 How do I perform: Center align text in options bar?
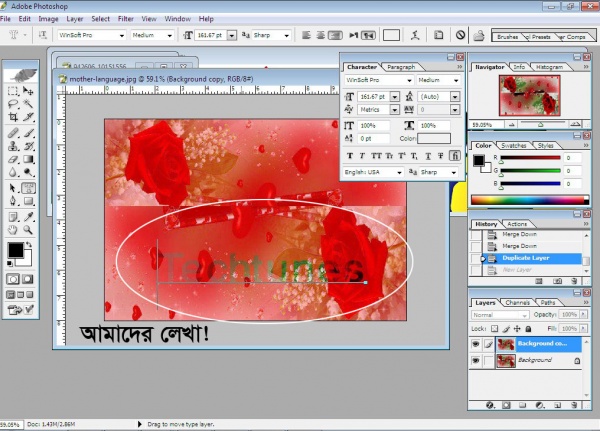point(321,35)
